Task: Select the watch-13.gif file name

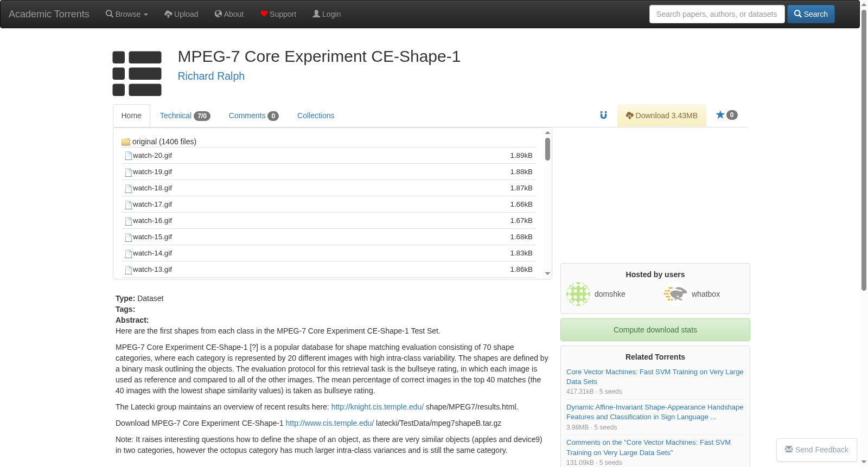Action: click(152, 270)
